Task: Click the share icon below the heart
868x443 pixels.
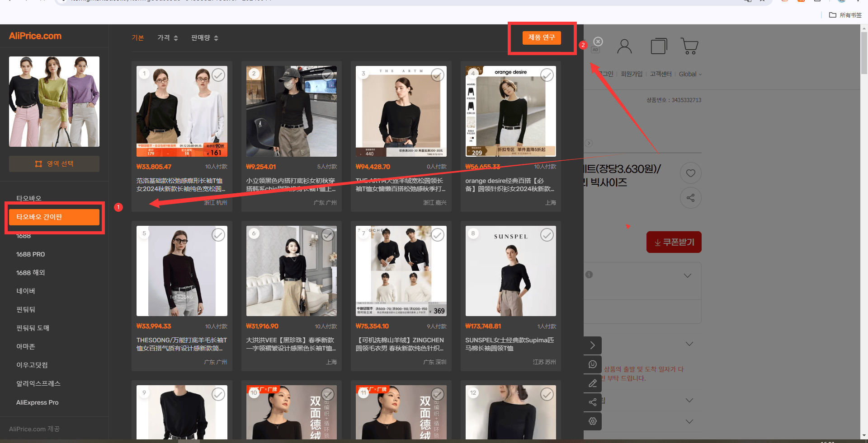Action: tap(690, 198)
